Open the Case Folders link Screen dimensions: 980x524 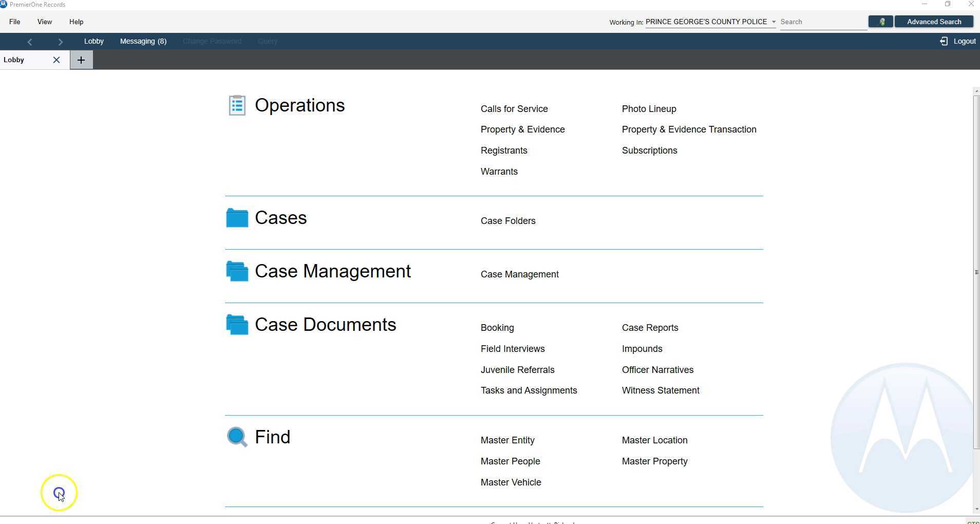507,220
